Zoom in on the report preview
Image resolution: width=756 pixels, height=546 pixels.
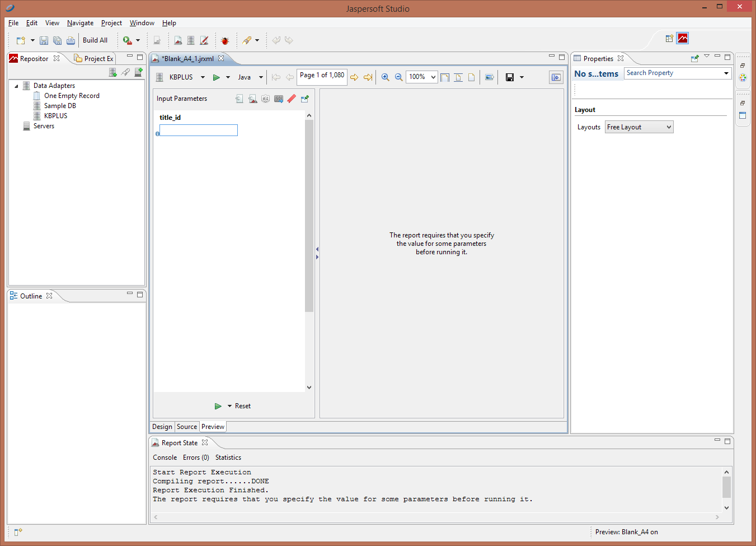pos(385,77)
